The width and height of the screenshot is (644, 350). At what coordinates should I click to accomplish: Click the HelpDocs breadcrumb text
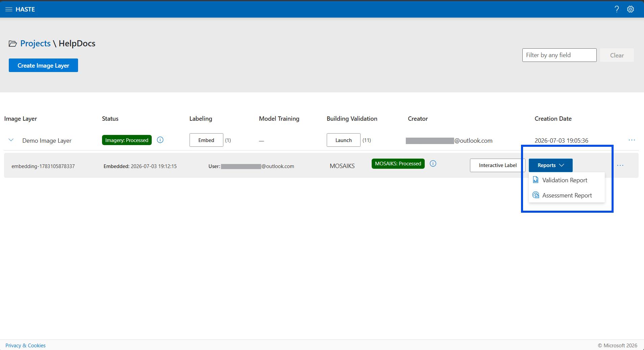77,44
